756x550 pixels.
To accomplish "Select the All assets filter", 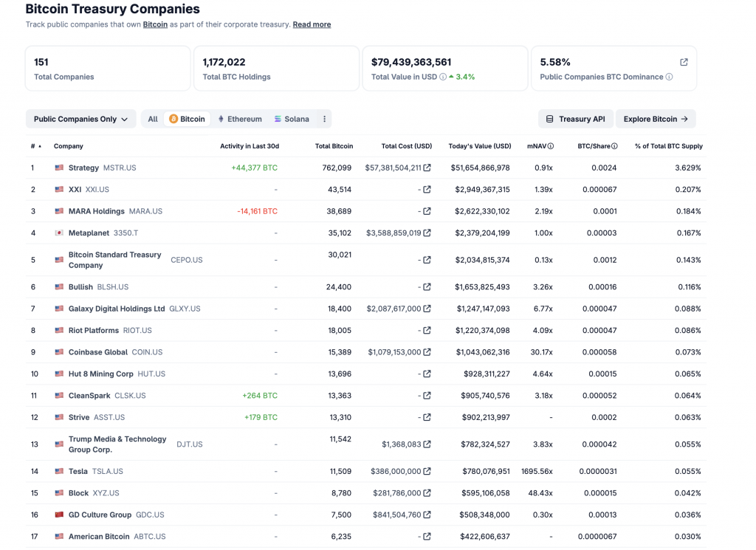I will (x=153, y=119).
